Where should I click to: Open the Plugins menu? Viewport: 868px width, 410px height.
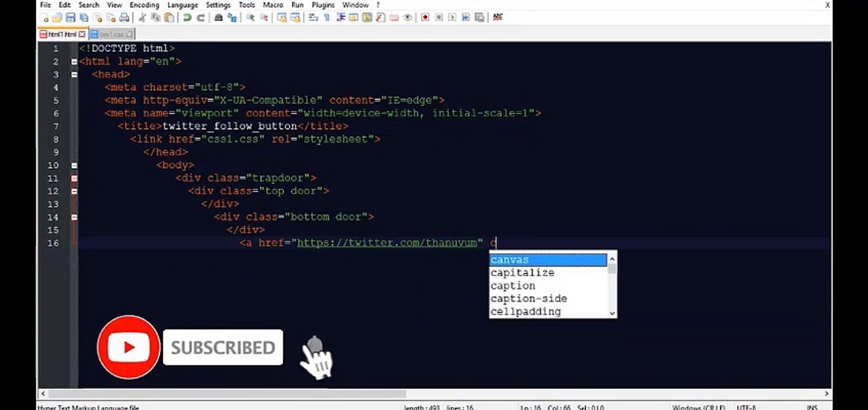click(323, 5)
